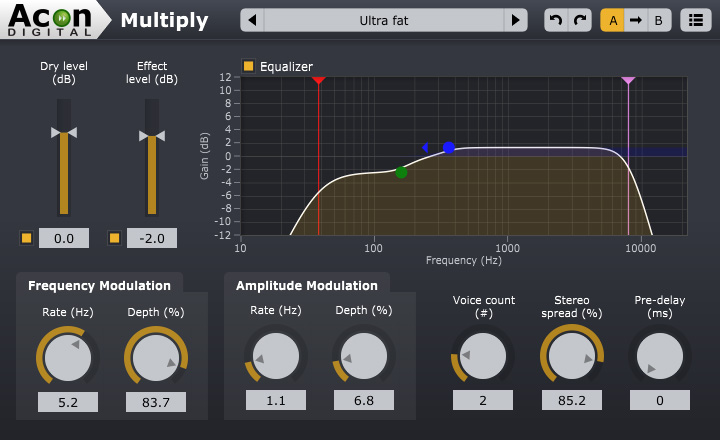Viewport: 720px width, 440px height.
Task: Click the Amplitude Modulation Rate knob
Action: click(x=276, y=356)
